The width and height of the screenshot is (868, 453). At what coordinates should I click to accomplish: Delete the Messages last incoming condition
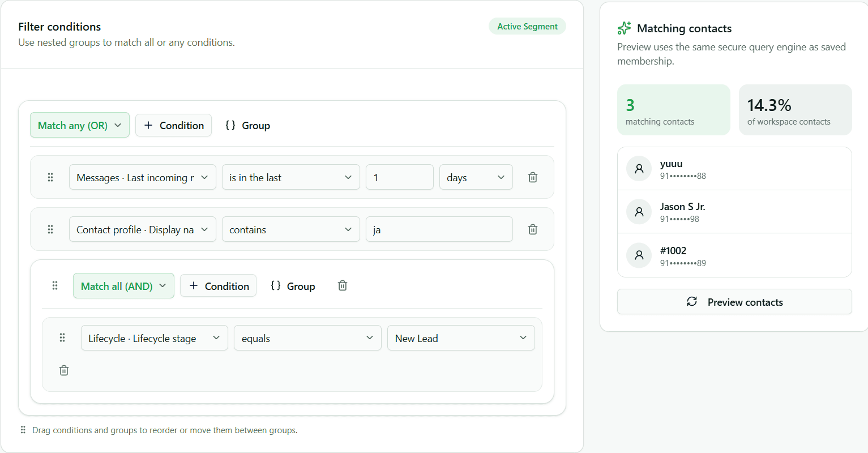533,177
